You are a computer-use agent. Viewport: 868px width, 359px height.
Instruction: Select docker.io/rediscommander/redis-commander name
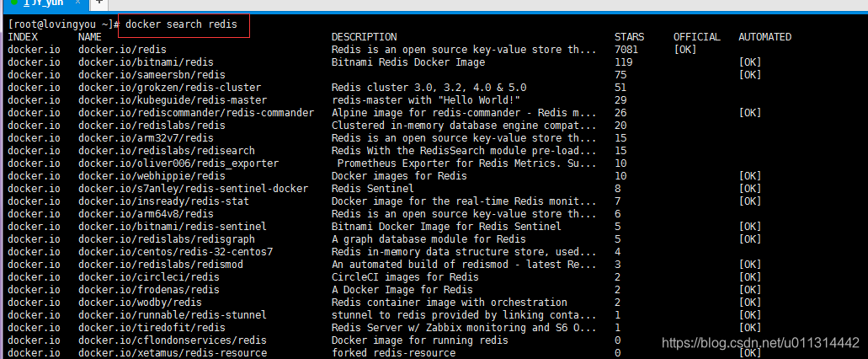(x=196, y=113)
